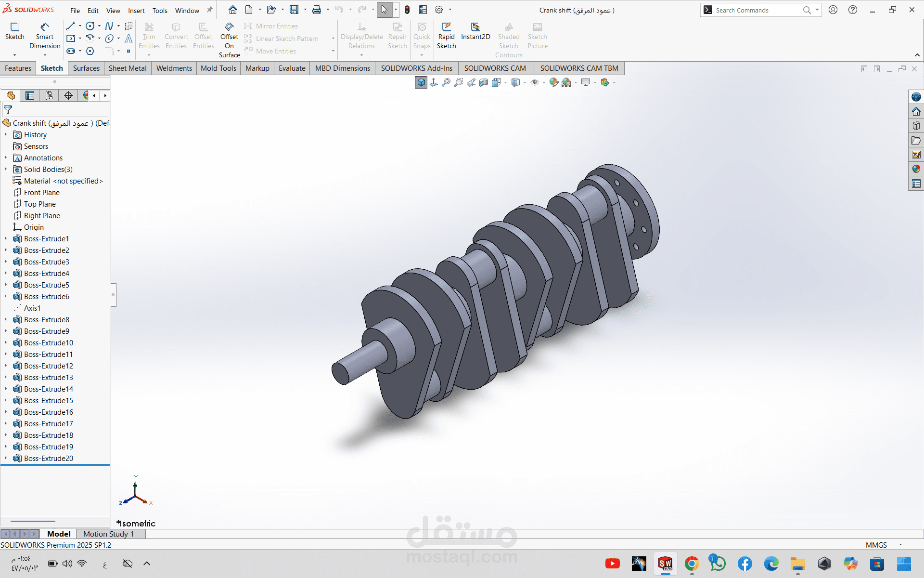924x578 pixels.
Task: Click the Previous View icon
Action: point(471,83)
